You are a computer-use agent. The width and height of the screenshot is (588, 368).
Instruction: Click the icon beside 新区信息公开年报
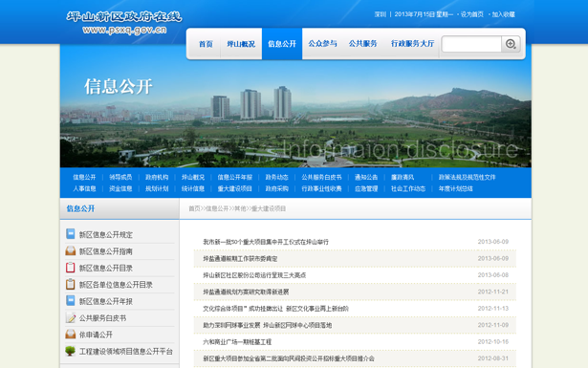tap(70, 300)
